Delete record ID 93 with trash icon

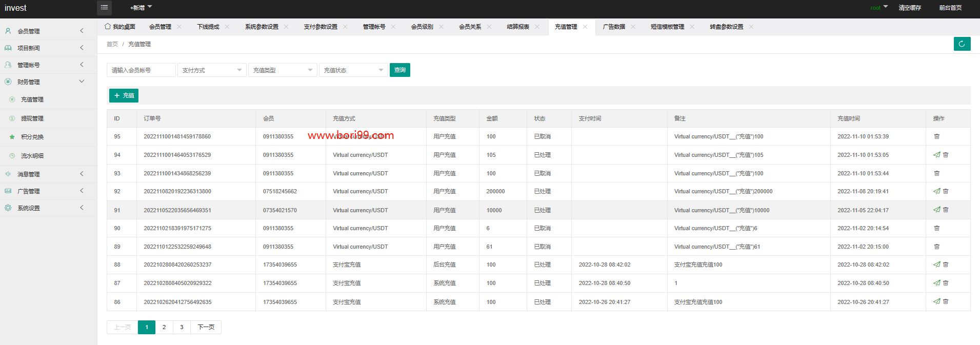tap(936, 173)
